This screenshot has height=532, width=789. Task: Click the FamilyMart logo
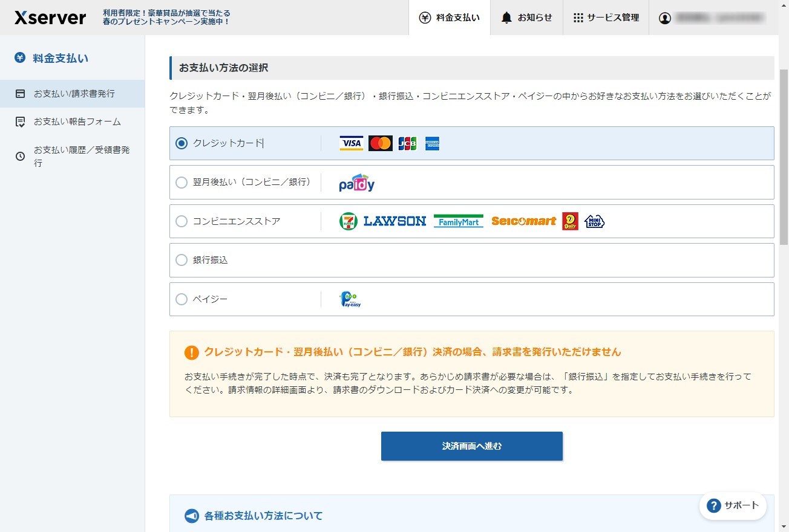point(458,221)
